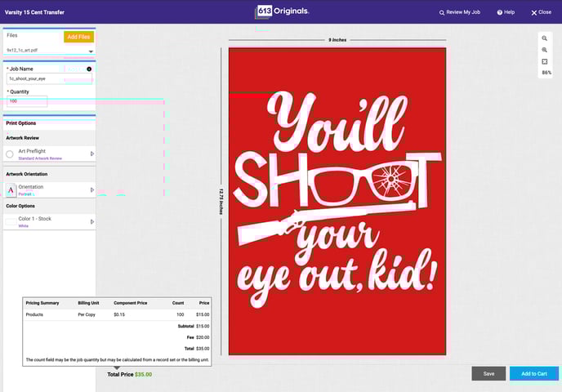Click the 613 Originals logo
Screen dimensions: 562x392
point(282,11)
